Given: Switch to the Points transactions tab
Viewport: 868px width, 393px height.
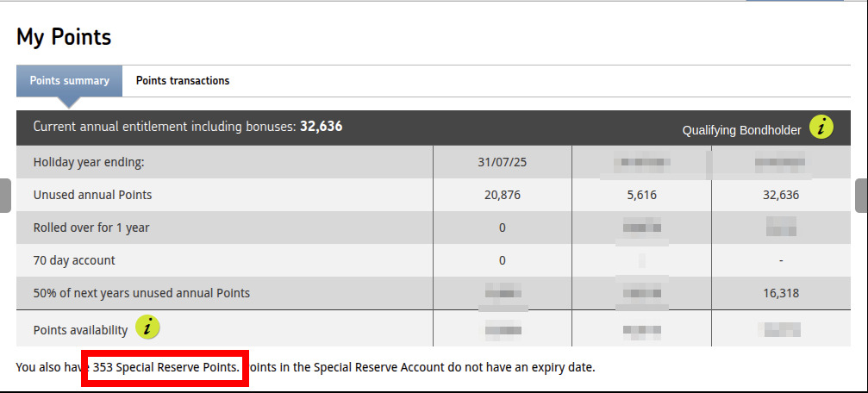Looking at the screenshot, I should pos(183,81).
